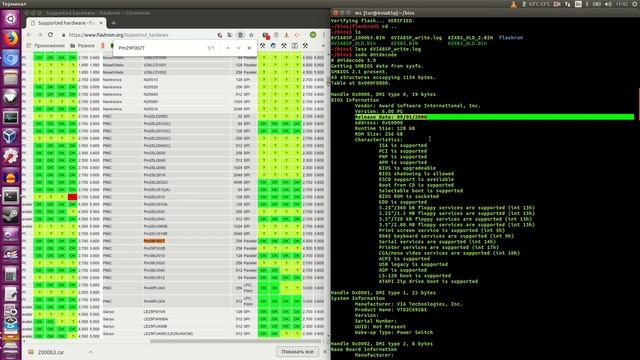640x360 pixels.
Task: Open network indicator in top panel
Action: 568,4
